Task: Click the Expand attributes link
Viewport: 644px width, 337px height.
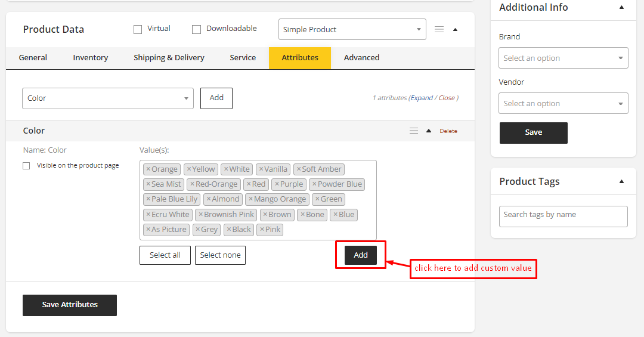Action: coord(422,98)
